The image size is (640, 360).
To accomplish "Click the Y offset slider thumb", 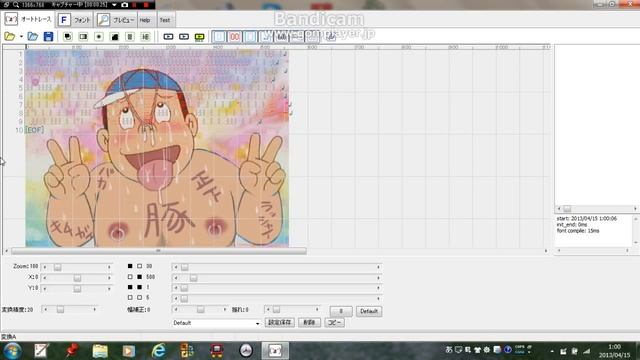I will (77, 289).
